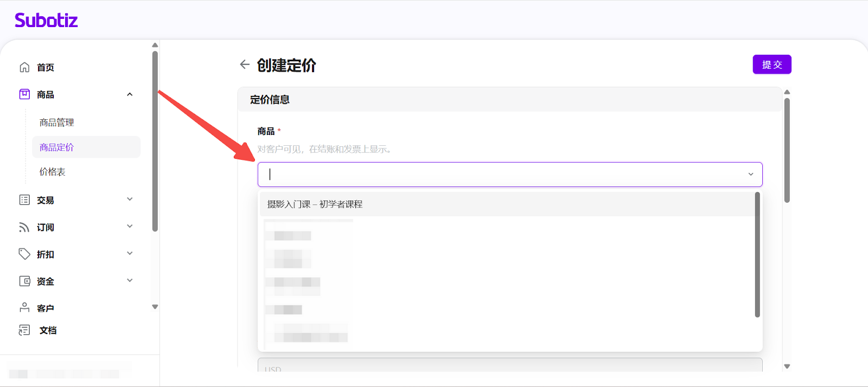The height and width of the screenshot is (387, 868).
Task: Open the 商品管理 submenu item
Action: [x=56, y=122]
